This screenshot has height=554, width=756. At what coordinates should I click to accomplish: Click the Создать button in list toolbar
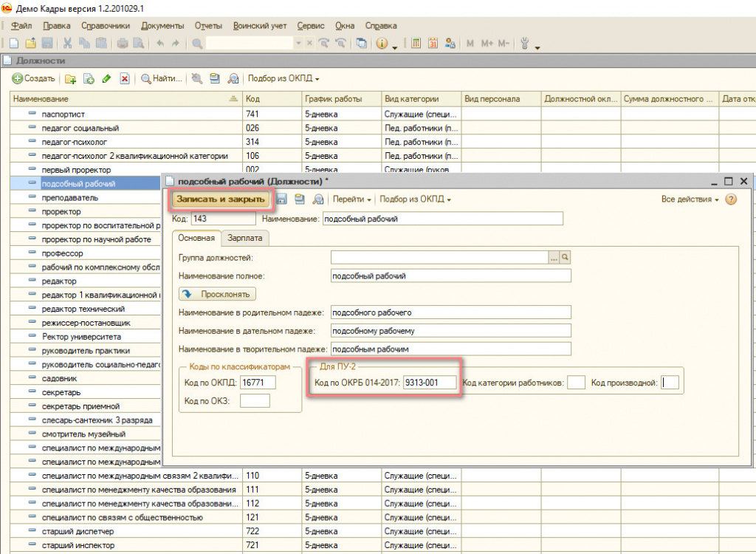pos(34,78)
